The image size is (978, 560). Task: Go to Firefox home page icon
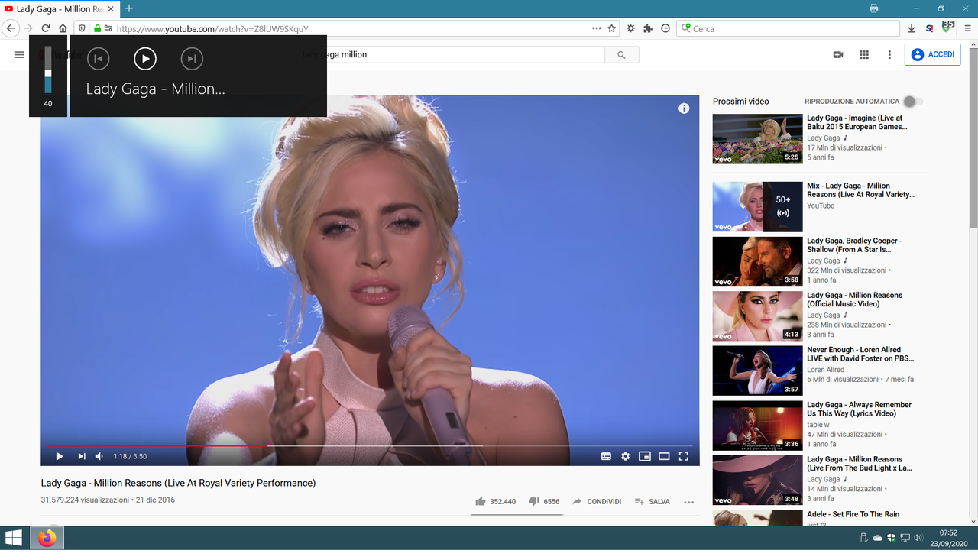(63, 28)
